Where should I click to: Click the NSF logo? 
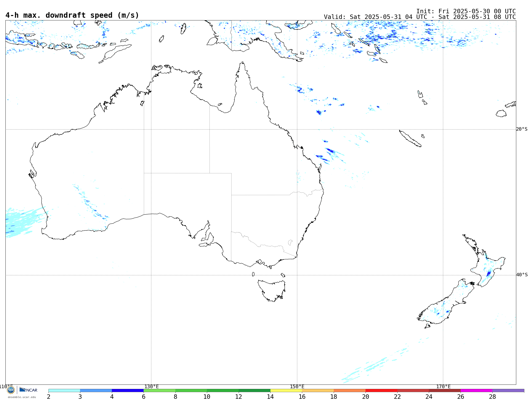(11, 390)
